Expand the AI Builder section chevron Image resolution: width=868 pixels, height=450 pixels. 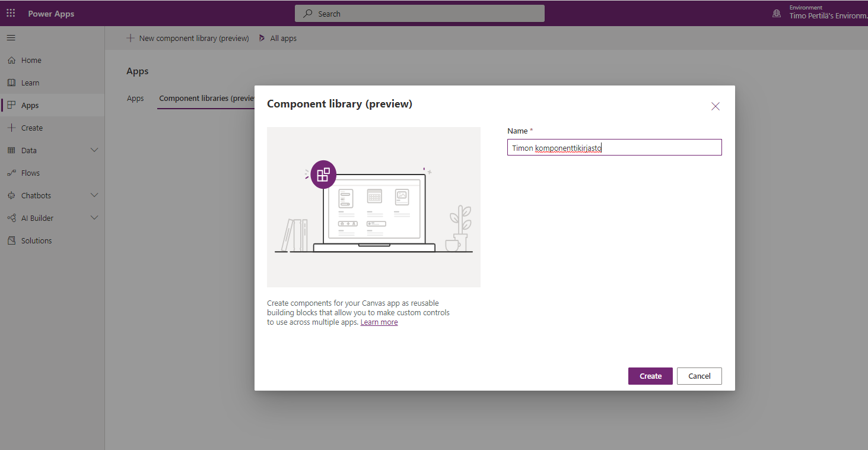[x=94, y=218]
